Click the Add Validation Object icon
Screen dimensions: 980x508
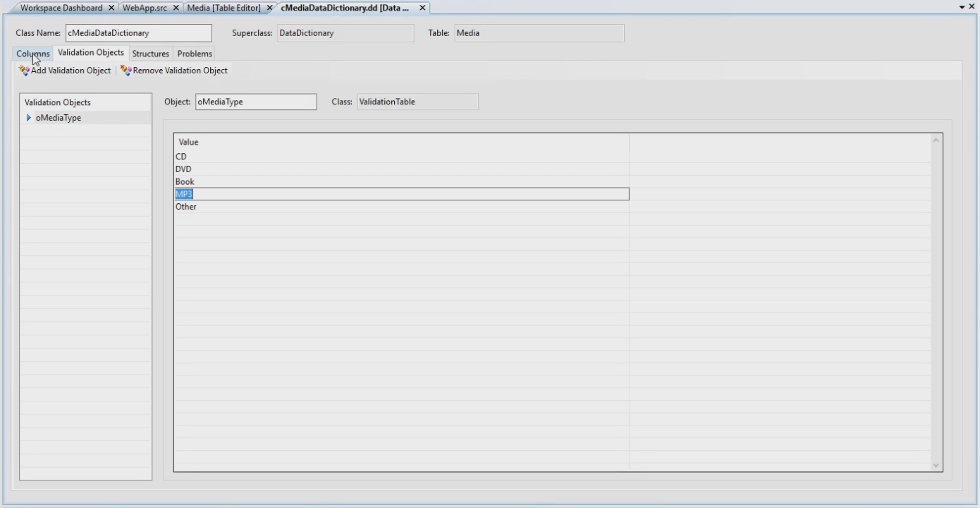pos(25,71)
